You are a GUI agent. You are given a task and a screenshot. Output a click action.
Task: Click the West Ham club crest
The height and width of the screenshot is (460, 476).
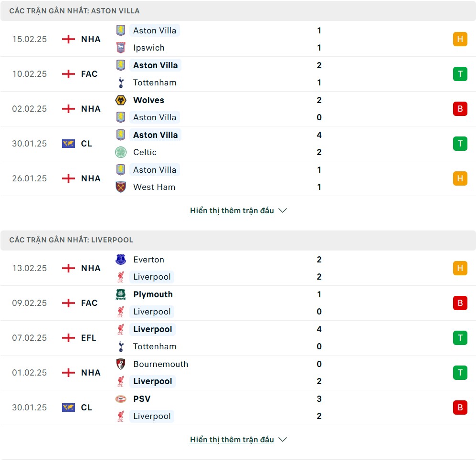click(x=121, y=187)
